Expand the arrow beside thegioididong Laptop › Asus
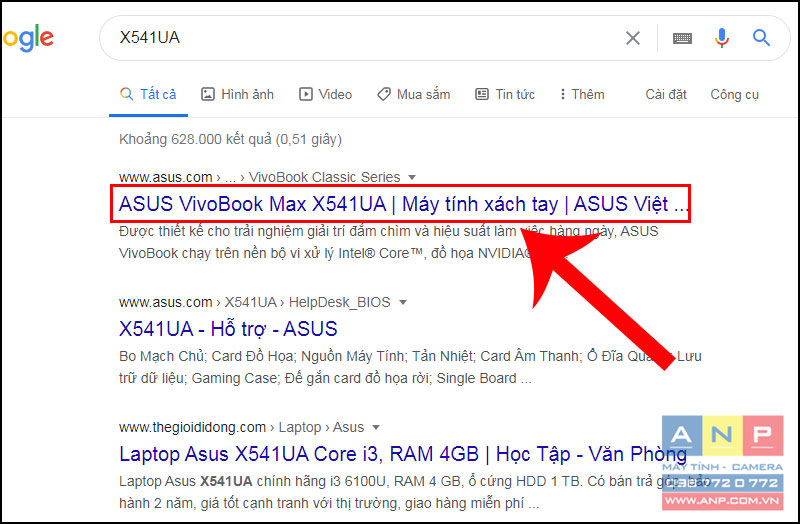Screen dimensions: 800x524 pos(376,428)
